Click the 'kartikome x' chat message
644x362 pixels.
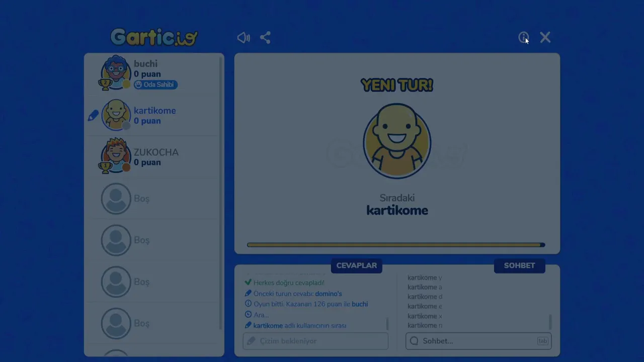click(x=425, y=316)
